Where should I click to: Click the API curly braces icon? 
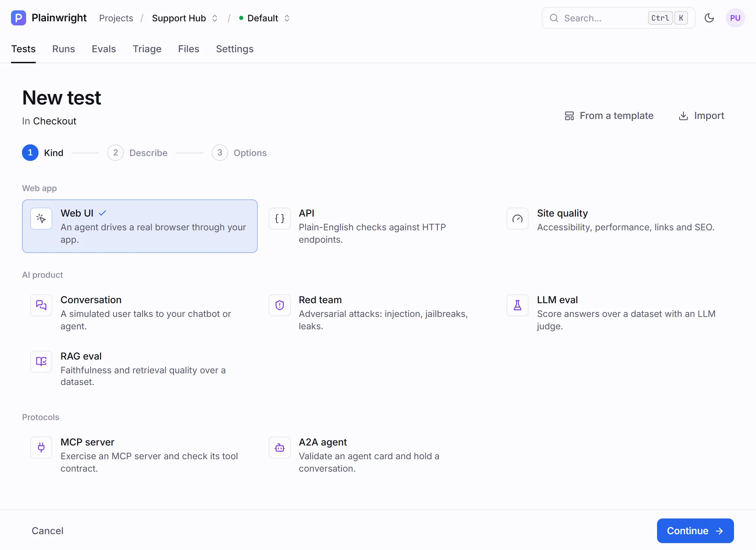point(280,219)
